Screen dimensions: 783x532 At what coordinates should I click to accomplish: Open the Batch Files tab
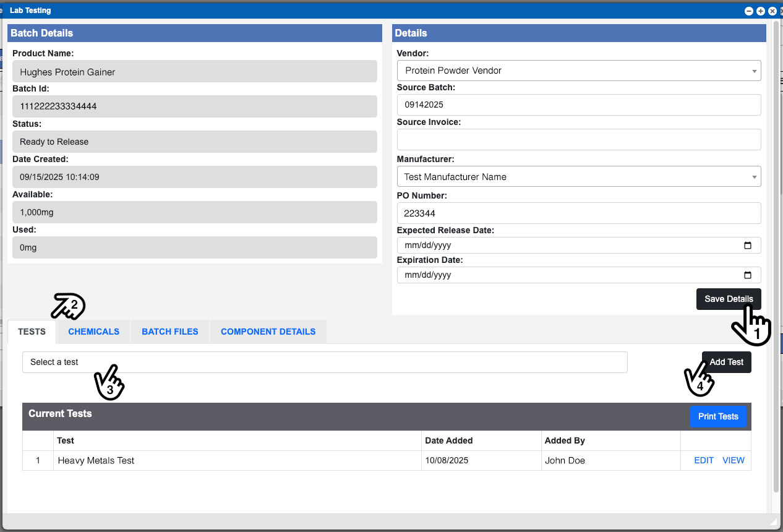[x=170, y=332]
